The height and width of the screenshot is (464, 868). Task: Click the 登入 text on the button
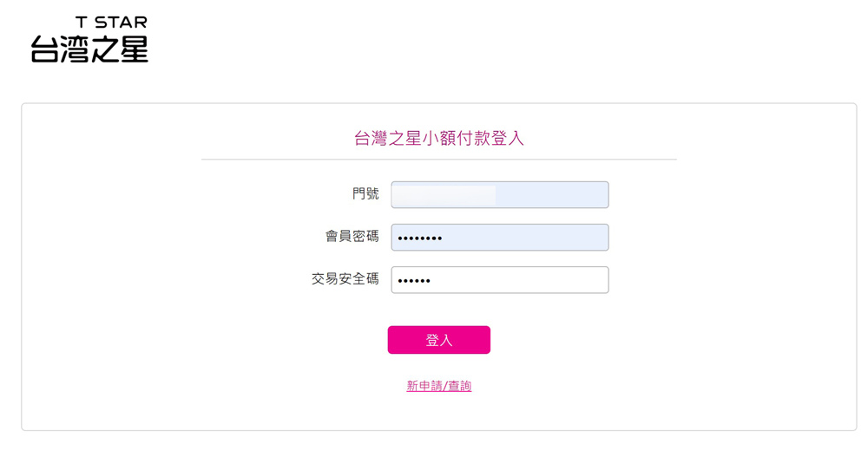pyautogui.click(x=438, y=340)
